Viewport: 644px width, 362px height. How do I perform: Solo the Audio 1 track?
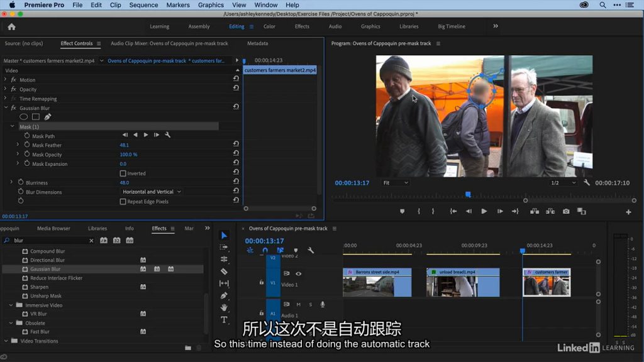311,305
